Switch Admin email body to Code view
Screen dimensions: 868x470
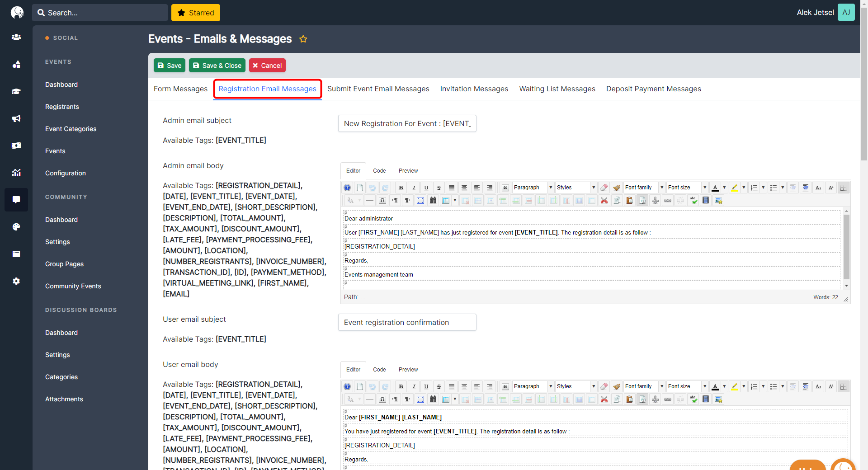[379, 171]
